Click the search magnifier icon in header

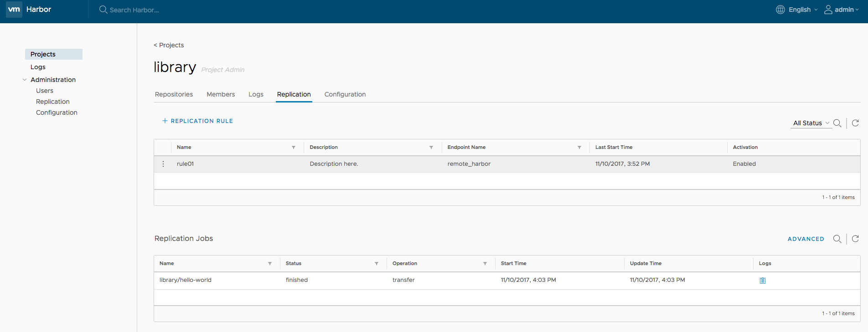pyautogui.click(x=103, y=10)
